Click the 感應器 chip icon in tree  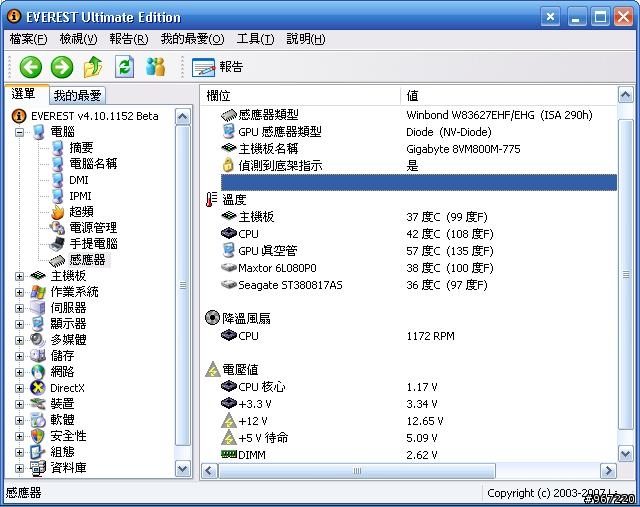pos(57,260)
